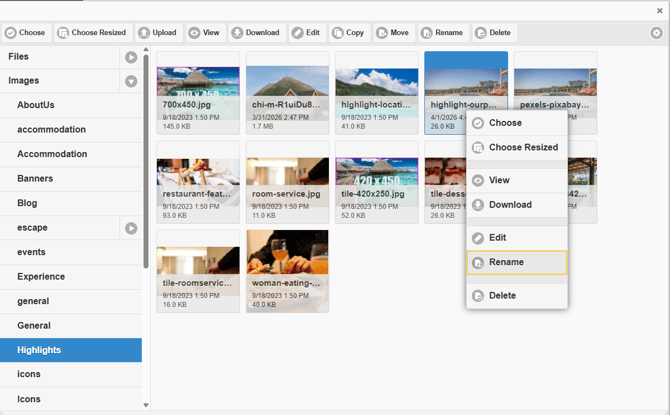Click the Copy toolbar icon
The width and height of the screenshot is (670, 415).
(x=338, y=33)
